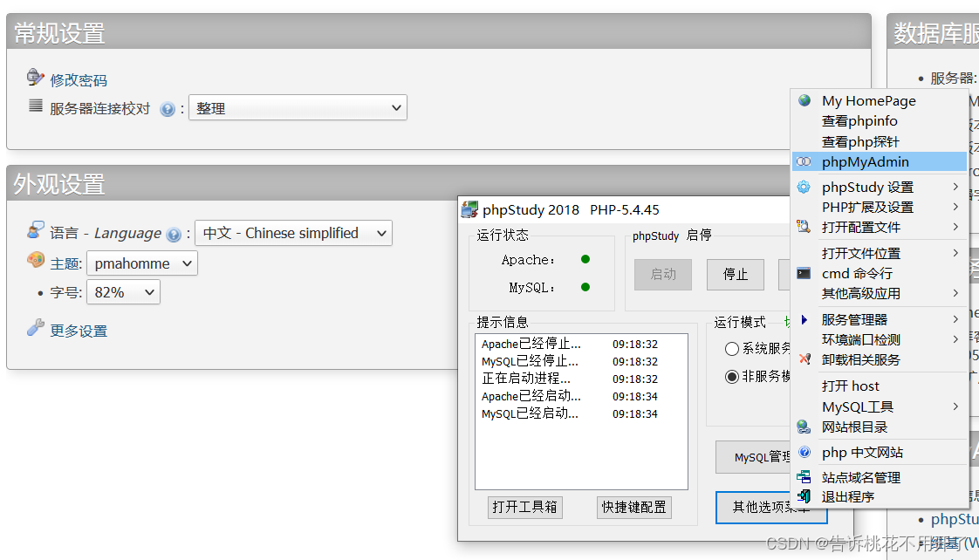Expand the 打开文件位置 submenu arrow
This screenshot has height=560, width=979.
tap(955, 253)
